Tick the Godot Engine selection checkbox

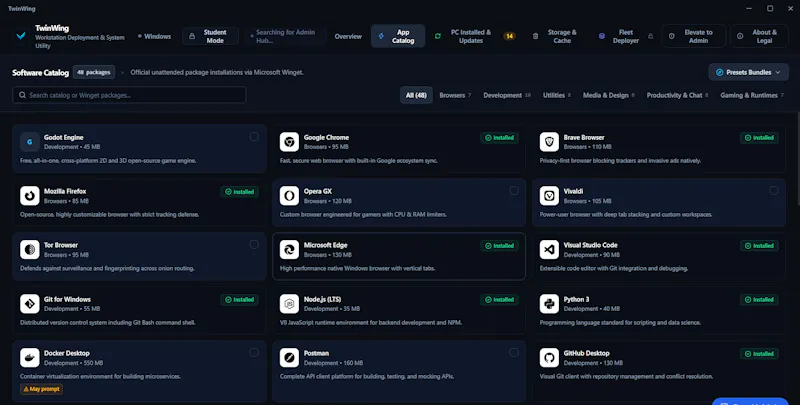(x=254, y=137)
